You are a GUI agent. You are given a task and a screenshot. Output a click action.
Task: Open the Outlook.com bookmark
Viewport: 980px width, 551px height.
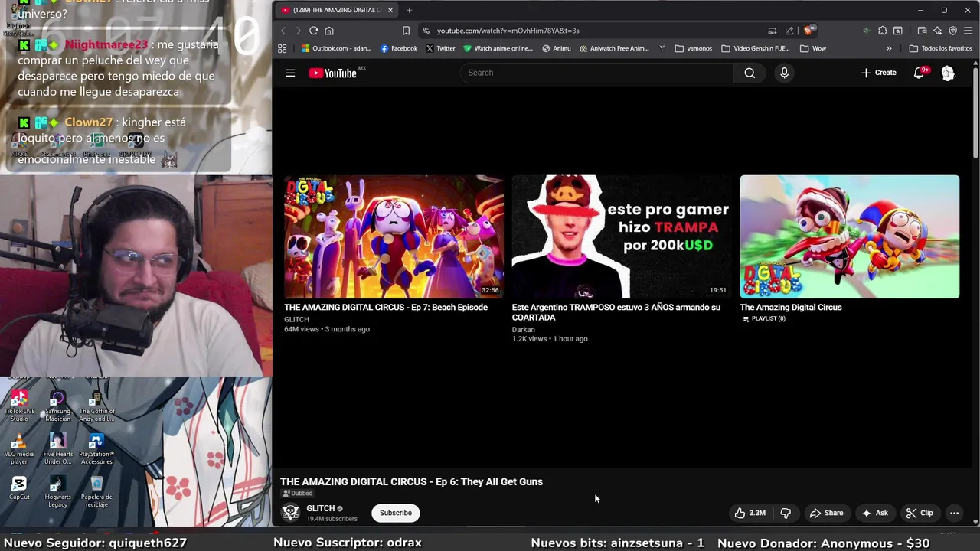tap(336, 48)
